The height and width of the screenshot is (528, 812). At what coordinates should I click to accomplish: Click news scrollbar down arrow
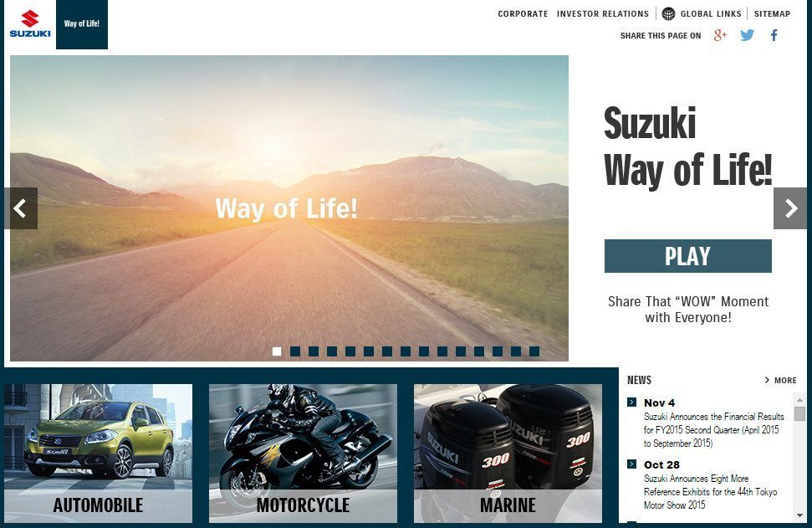(x=799, y=515)
